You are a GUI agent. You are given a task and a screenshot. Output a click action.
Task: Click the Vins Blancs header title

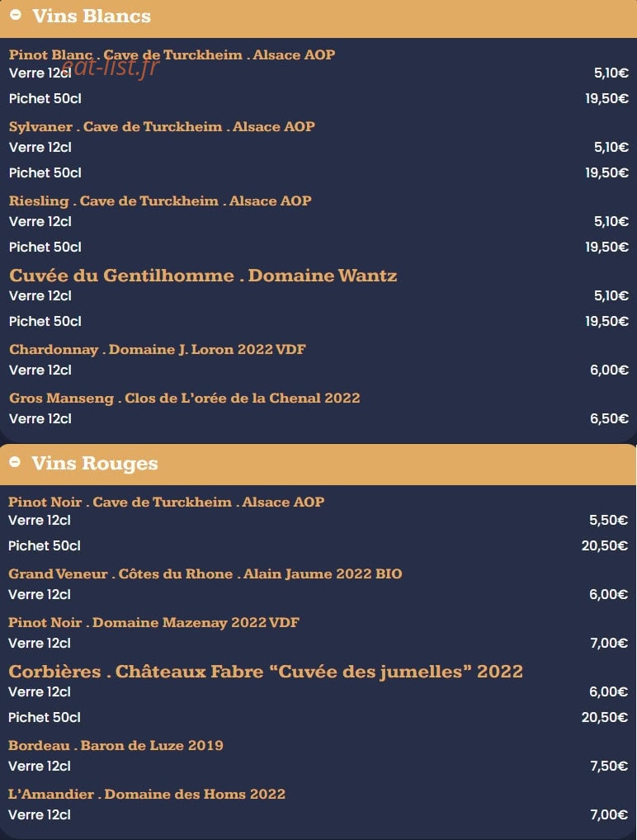coord(92,16)
